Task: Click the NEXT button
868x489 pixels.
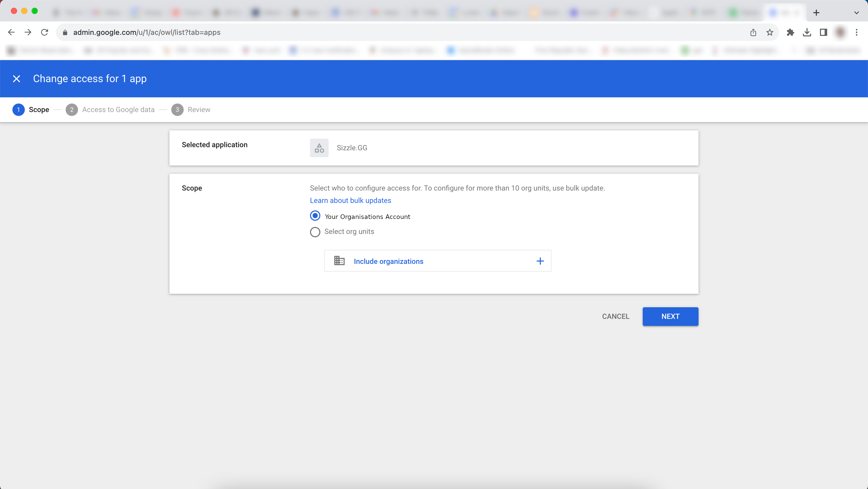Action: 670,316
